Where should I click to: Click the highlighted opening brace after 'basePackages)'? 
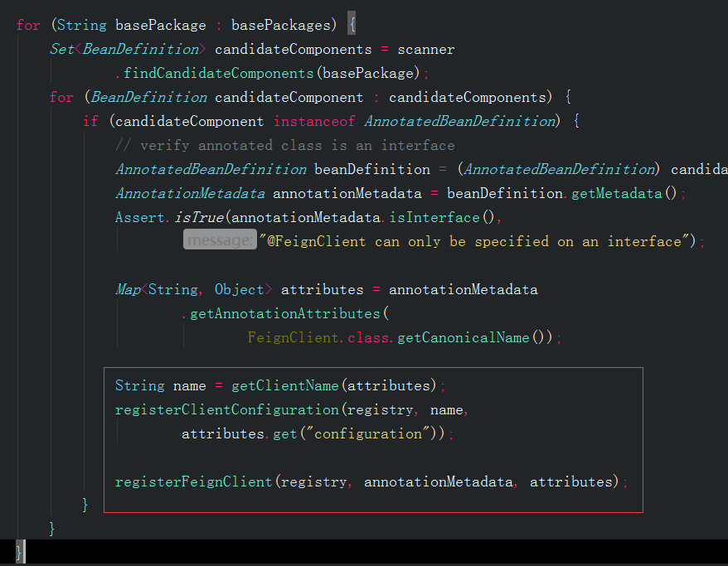(352, 23)
